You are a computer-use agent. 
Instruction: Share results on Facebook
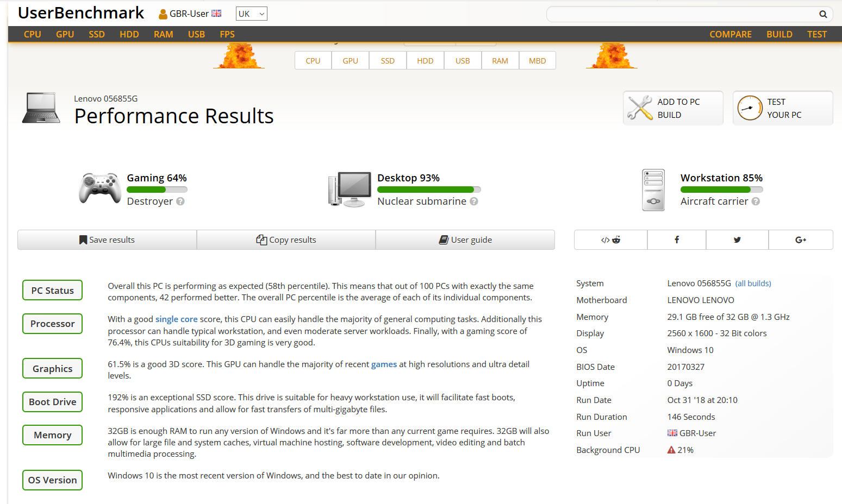tap(677, 240)
